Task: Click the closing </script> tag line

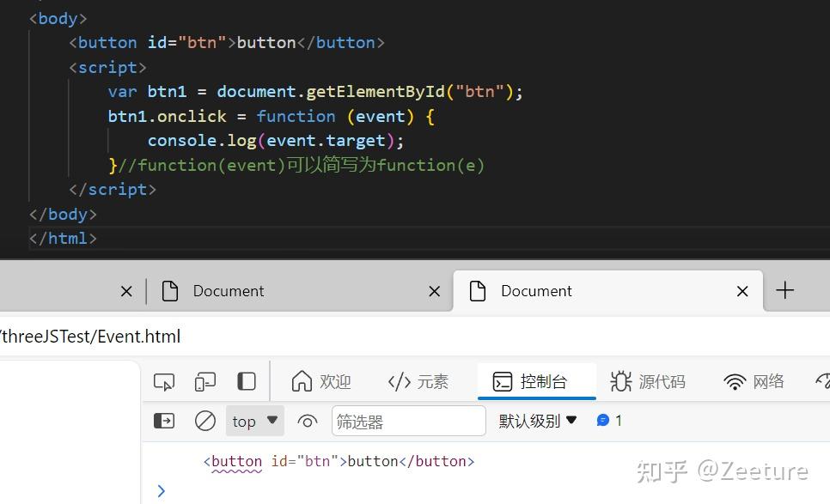Action: tap(113, 190)
